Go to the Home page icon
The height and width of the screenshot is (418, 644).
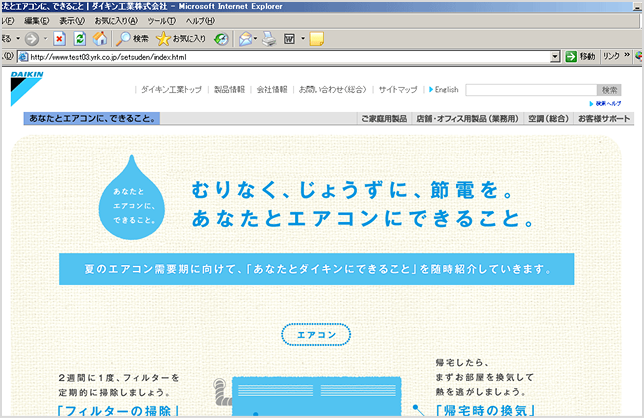coord(99,39)
